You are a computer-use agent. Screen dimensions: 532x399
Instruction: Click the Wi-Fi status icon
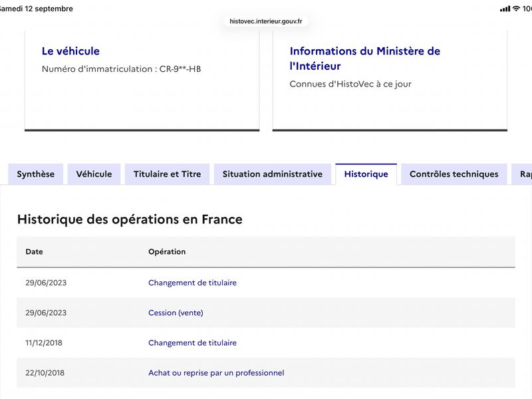[x=516, y=9]
